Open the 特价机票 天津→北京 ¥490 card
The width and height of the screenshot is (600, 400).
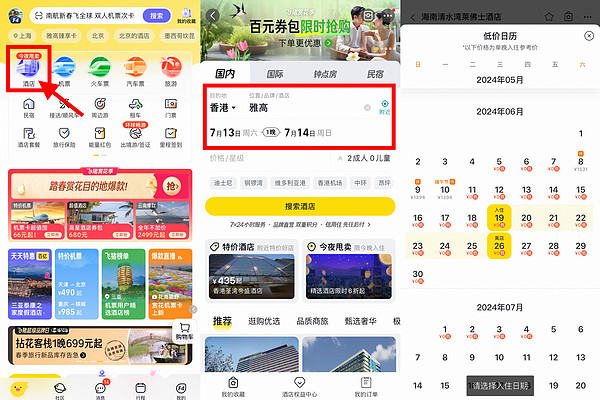point(77,284)
